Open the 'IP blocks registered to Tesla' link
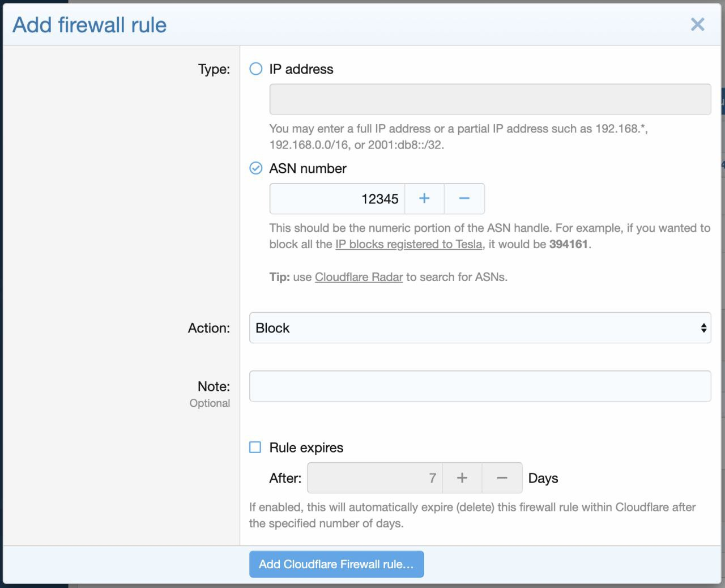This screenshot has width=725, height=588. click(408, 244)
